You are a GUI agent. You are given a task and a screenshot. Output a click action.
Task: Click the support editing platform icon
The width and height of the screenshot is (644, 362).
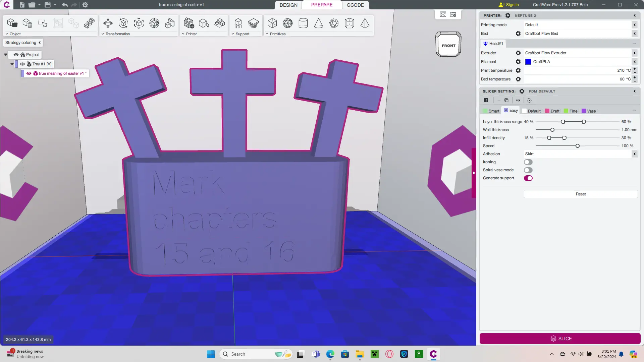tap(254, 23)
